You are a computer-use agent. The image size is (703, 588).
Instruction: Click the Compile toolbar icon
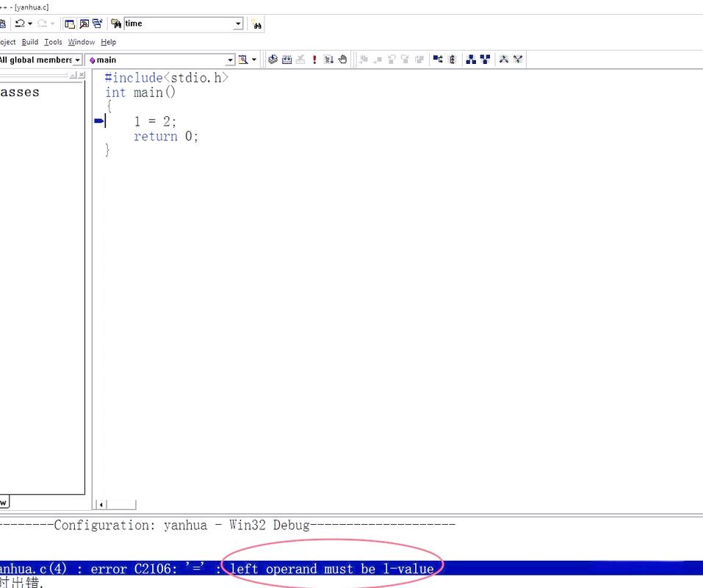[273, 60]
